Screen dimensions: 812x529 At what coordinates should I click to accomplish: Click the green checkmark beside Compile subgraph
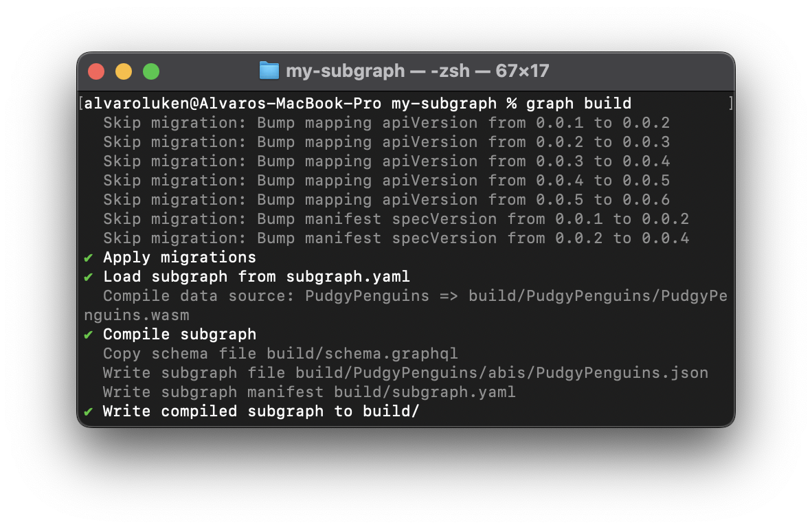(89, 335)
